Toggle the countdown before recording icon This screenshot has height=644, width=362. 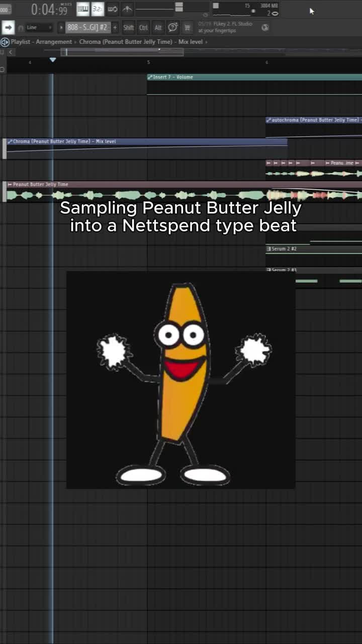point(98,9)
